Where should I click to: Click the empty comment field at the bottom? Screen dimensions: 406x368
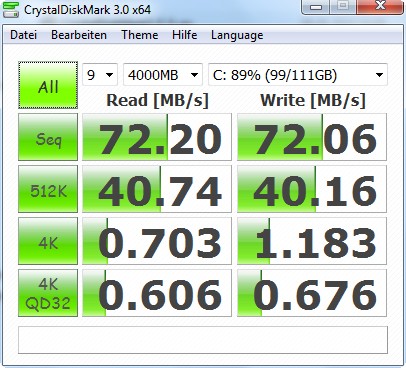point(203,340)
